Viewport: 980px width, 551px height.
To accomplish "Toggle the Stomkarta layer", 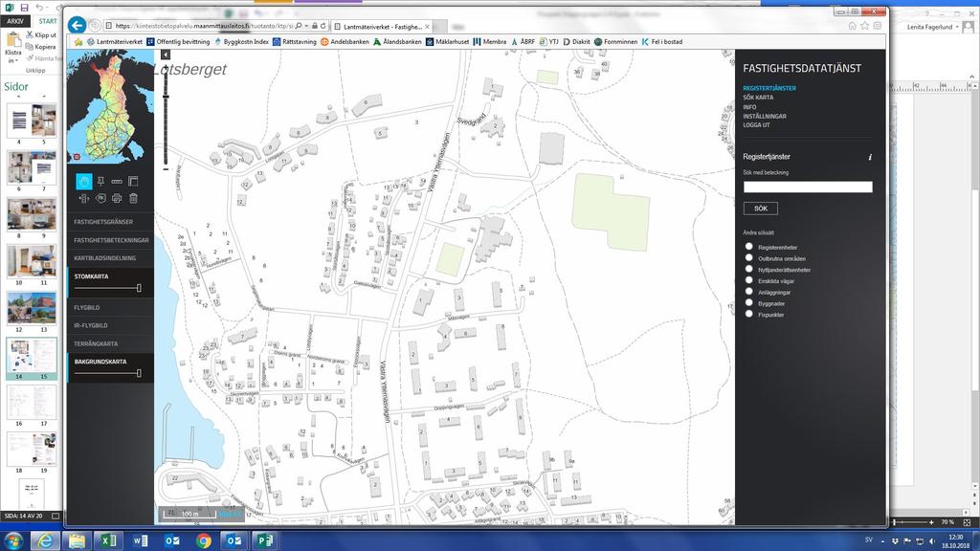I will click(x=91, y=276).
